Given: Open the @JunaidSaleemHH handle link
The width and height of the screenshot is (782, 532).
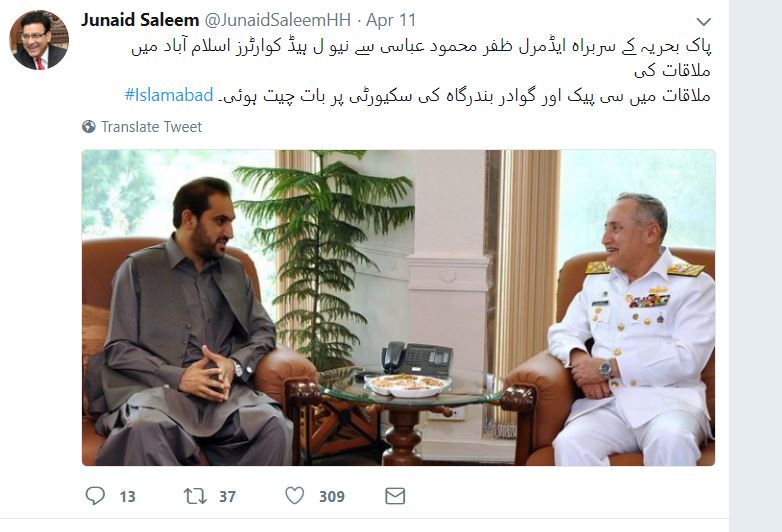Looking at the screenshot, I should point(278,20).
